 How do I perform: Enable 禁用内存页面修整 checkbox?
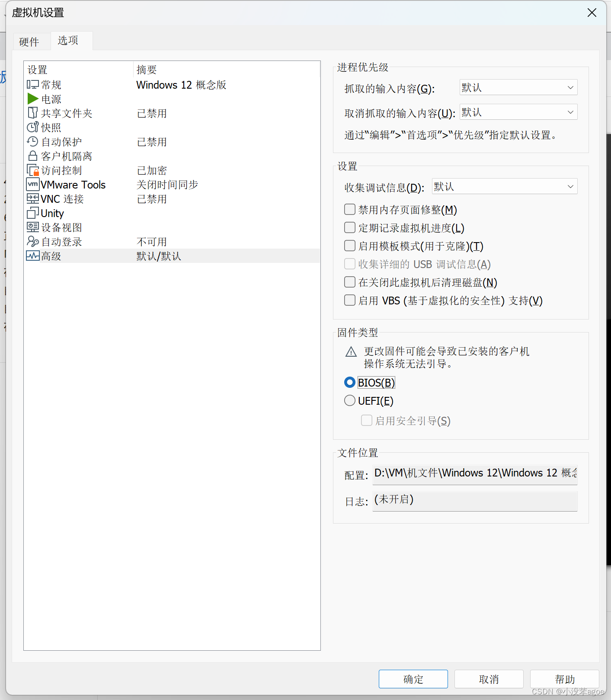[x=350, y=210]
